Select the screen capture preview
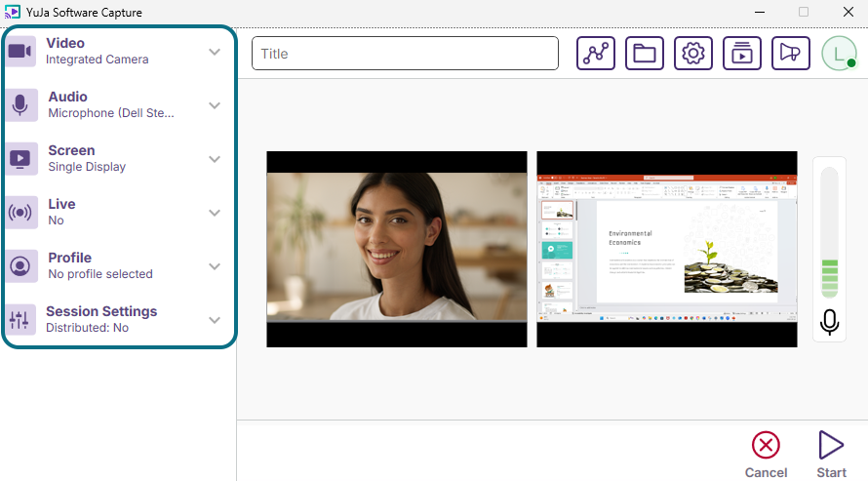Screen dimensions: 868x481 pyautogui.click(x=667, y=249)
